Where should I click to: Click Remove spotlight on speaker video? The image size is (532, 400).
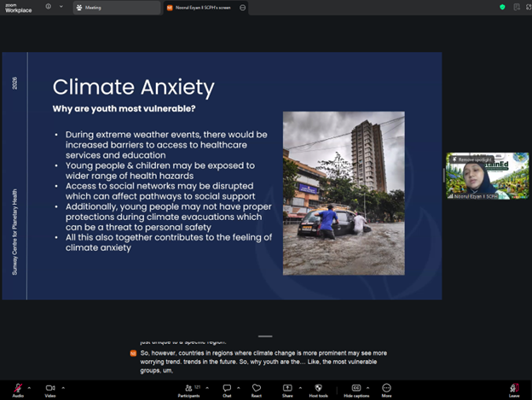pos(468,159)
